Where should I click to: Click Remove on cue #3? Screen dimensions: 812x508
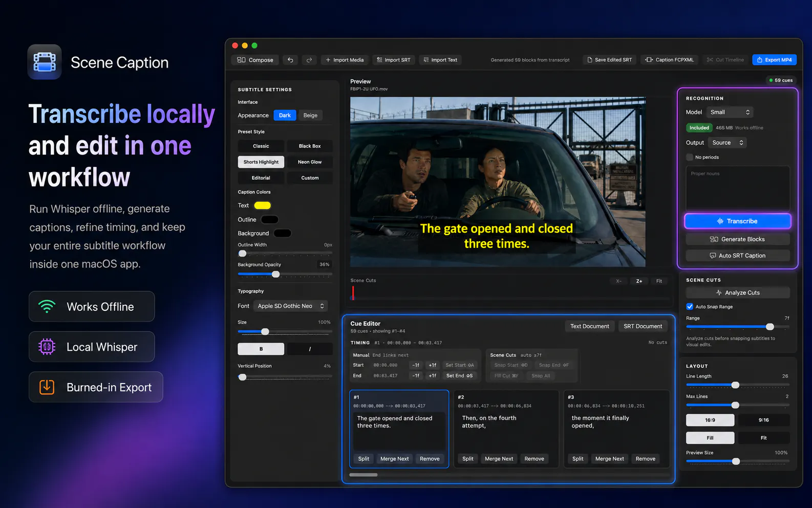pyautogui.click(x=646, y=459)
